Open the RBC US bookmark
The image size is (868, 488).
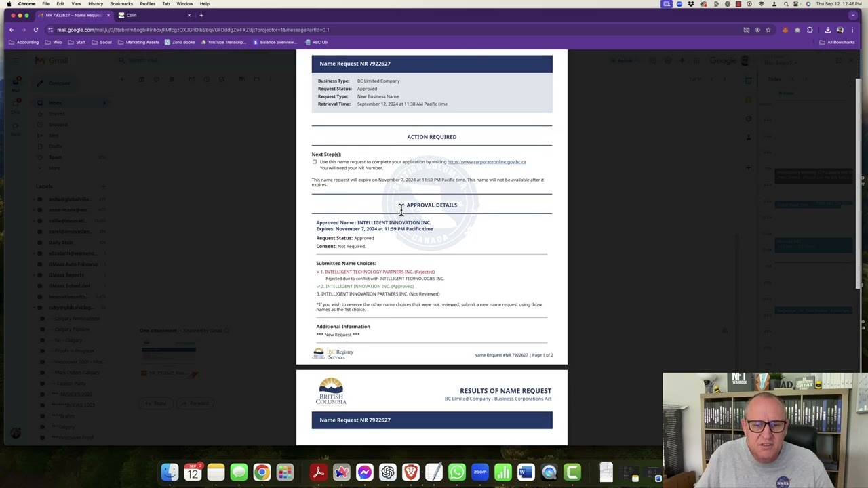[316, 42]
